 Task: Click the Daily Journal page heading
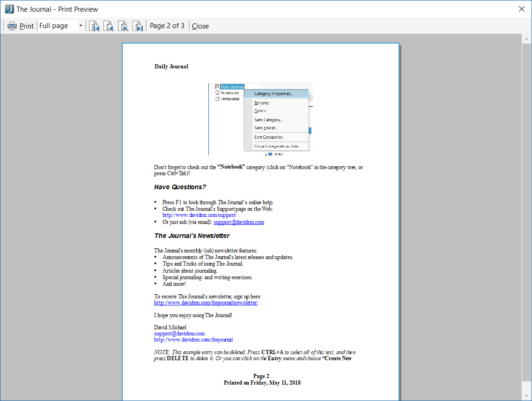[x=171, y=67]
